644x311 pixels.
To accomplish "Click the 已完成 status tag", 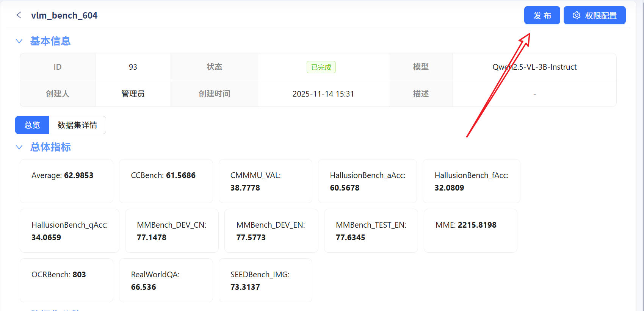I will pyautogui.click(x=321, y=67).
